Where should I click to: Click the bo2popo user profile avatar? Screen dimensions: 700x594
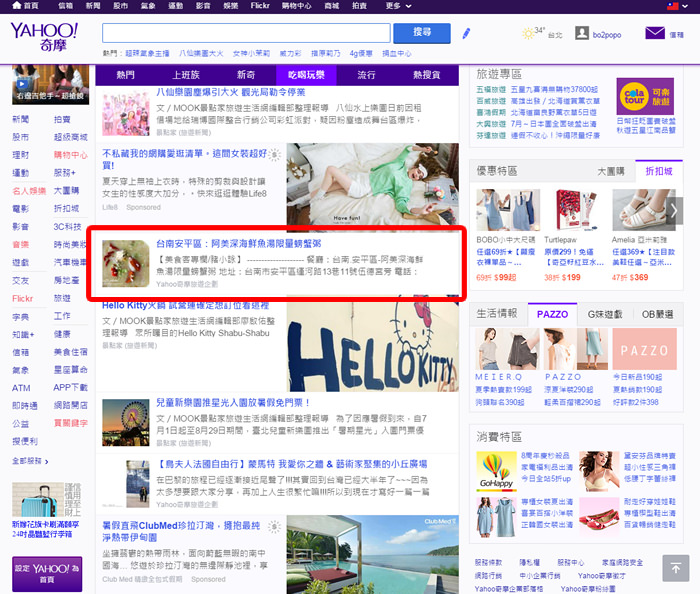(x=582, y=33)
